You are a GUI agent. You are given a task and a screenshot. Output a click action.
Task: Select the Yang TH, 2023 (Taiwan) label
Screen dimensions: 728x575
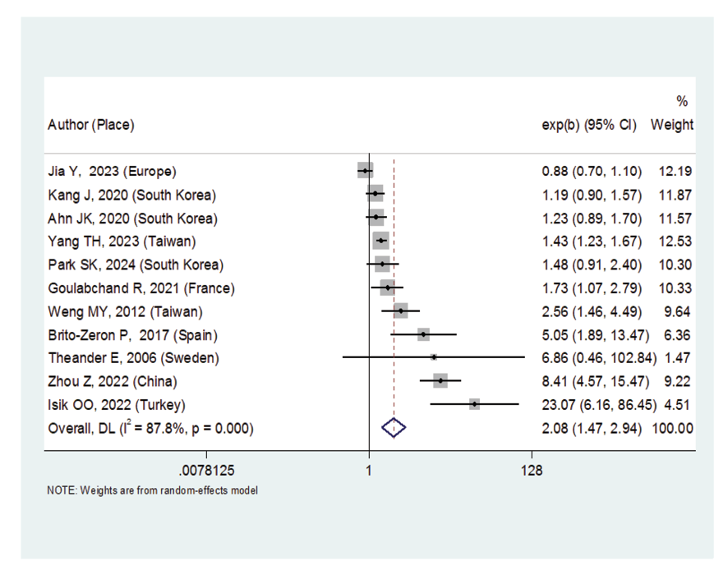click(122, 241)
